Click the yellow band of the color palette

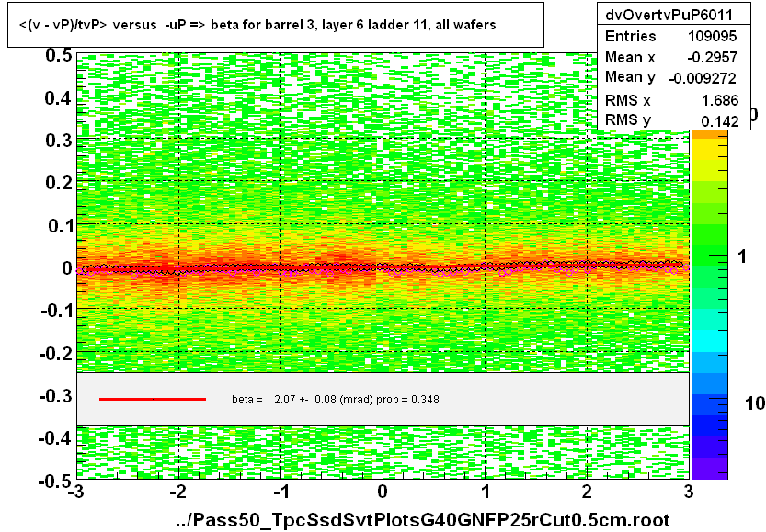[710, 151]
